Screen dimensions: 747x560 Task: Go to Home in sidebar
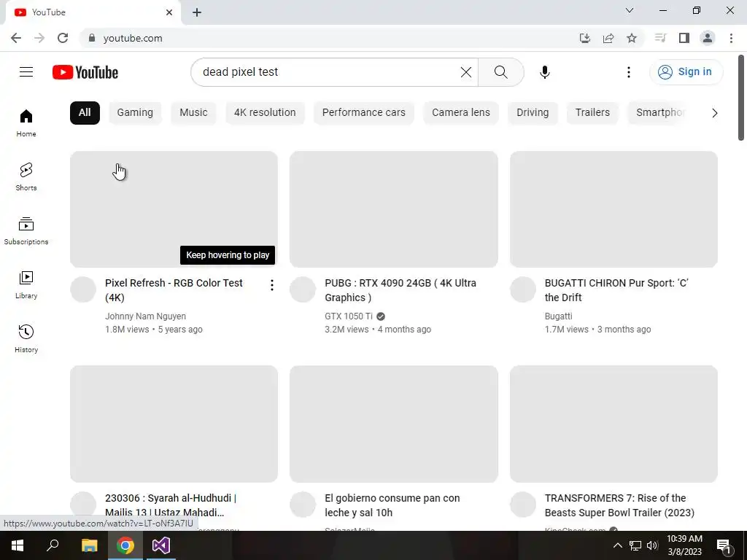point(26,122)
